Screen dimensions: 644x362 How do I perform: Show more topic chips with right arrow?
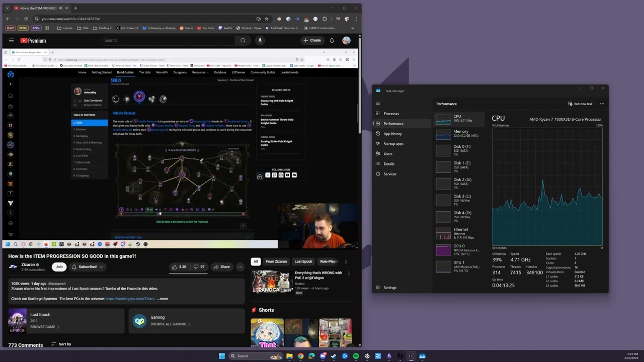[346, 261]
